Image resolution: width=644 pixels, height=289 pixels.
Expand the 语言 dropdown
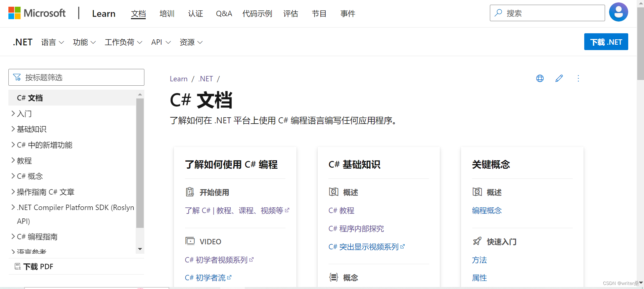52,42
